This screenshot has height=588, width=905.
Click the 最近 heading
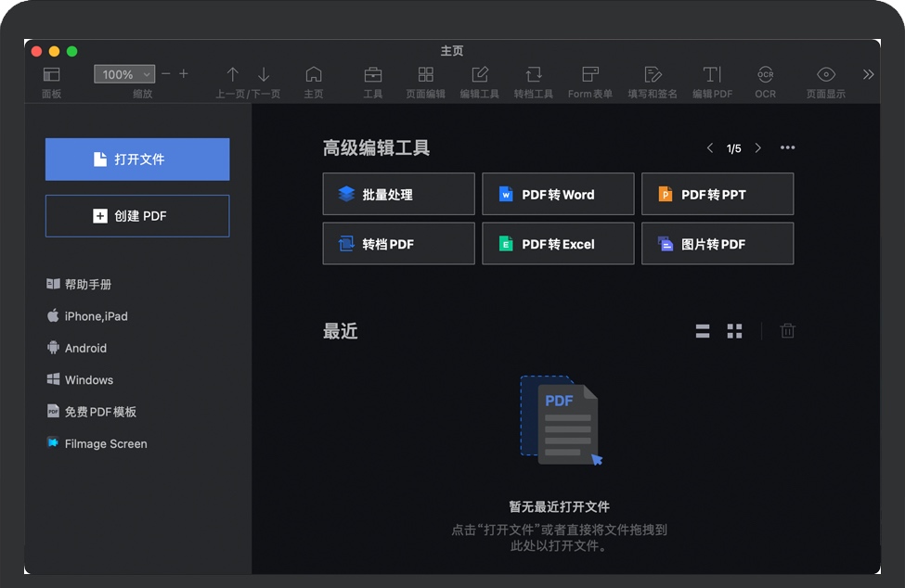point(341,331)
